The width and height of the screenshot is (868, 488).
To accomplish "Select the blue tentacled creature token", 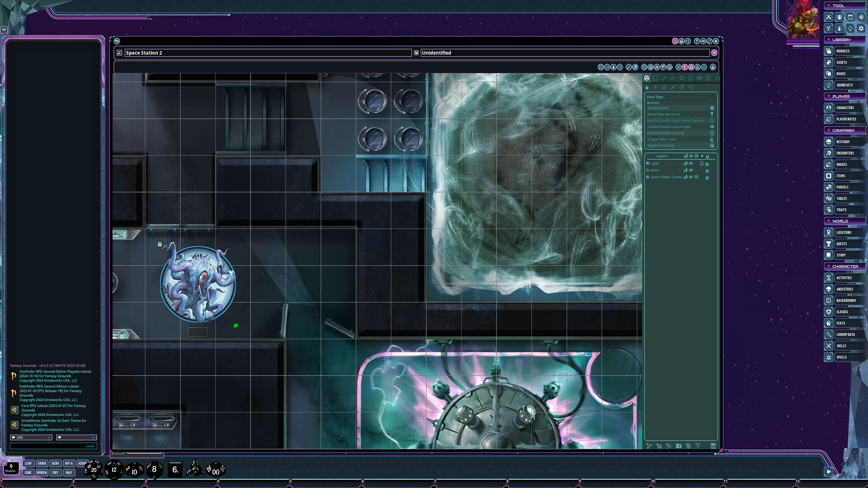I will coord(198,284).
